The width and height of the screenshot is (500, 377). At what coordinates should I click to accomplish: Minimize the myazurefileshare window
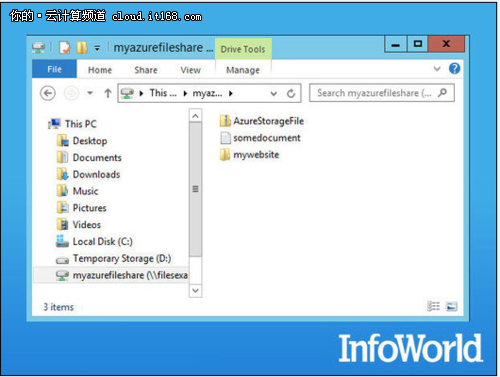point(396,44)
